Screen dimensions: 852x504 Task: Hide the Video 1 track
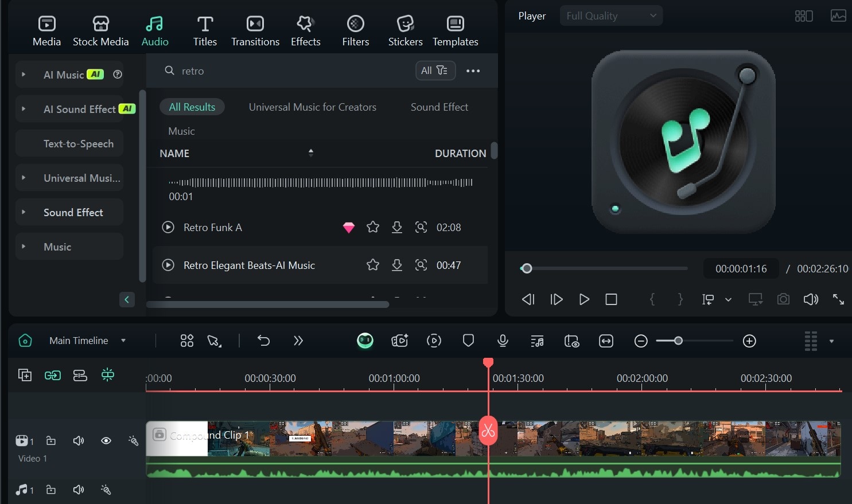tap(106, 441)
